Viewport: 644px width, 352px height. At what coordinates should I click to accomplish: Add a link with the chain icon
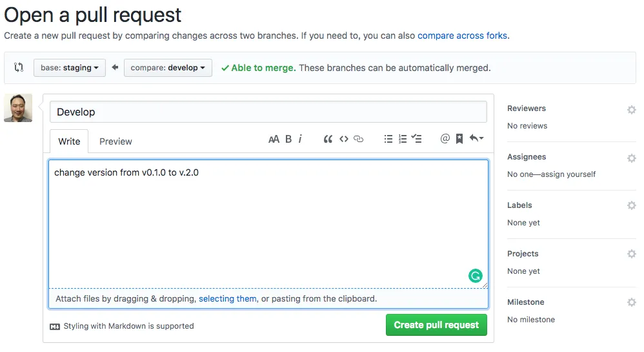[359, 139]
